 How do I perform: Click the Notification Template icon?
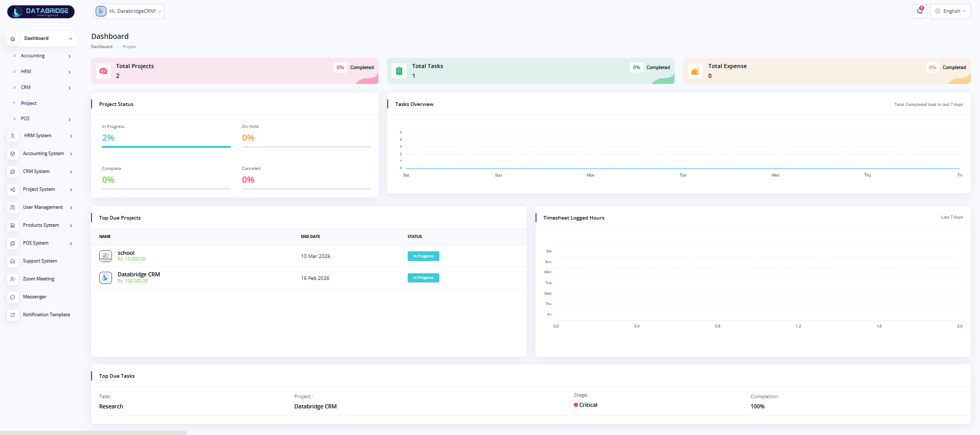[x=13, y=315]
